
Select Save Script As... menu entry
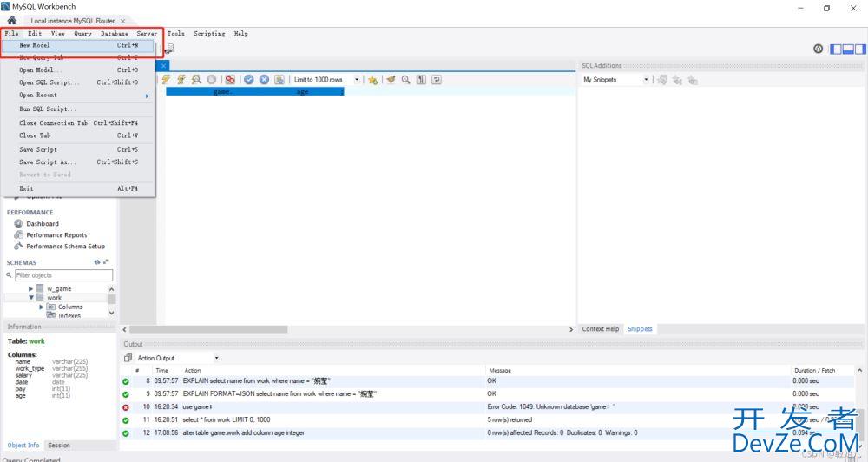click(78, 162)
